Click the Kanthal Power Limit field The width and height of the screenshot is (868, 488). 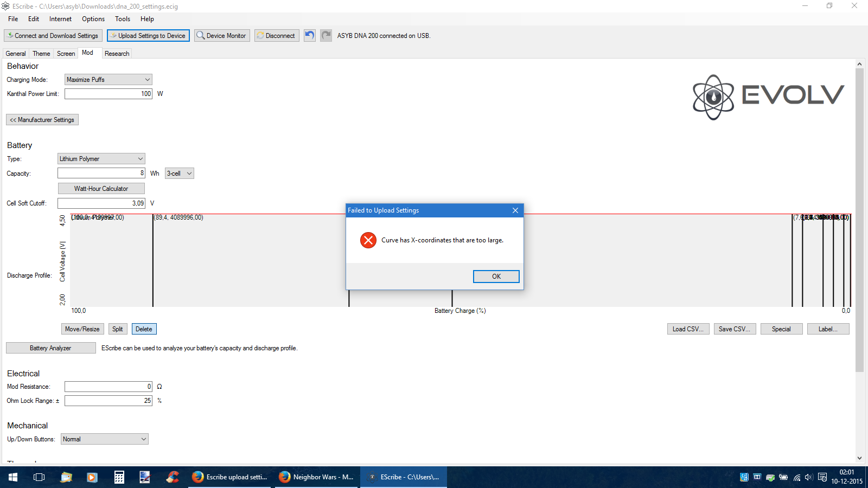108,94
